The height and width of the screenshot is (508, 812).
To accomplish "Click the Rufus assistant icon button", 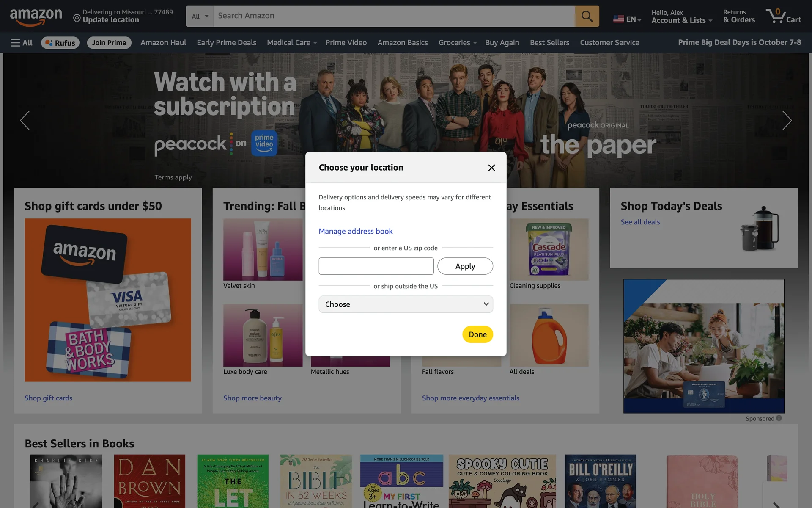I will click(60, 43).
